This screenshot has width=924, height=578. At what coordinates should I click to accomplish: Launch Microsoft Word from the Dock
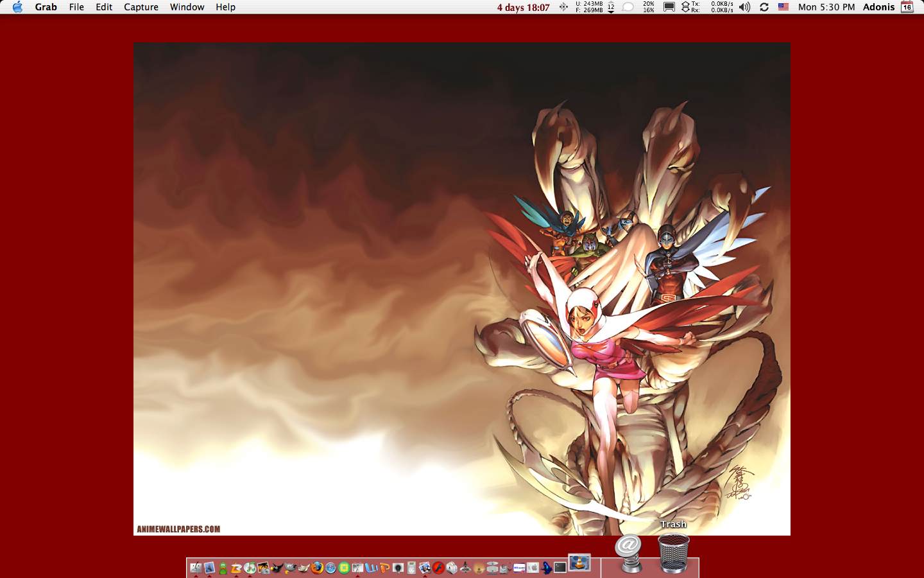371,568
